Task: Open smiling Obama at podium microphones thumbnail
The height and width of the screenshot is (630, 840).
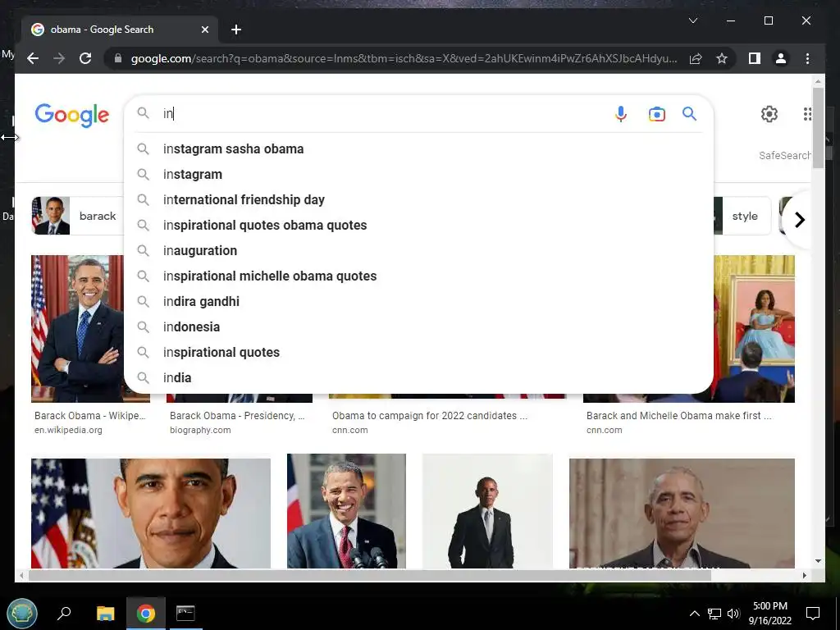Action: 346,510
